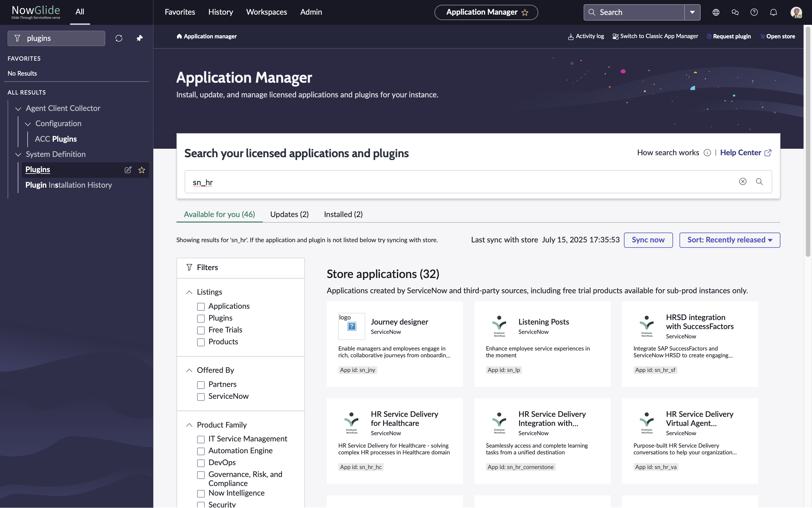
Task: Favorite Application Manager with header star
Action: pos(525,12)
